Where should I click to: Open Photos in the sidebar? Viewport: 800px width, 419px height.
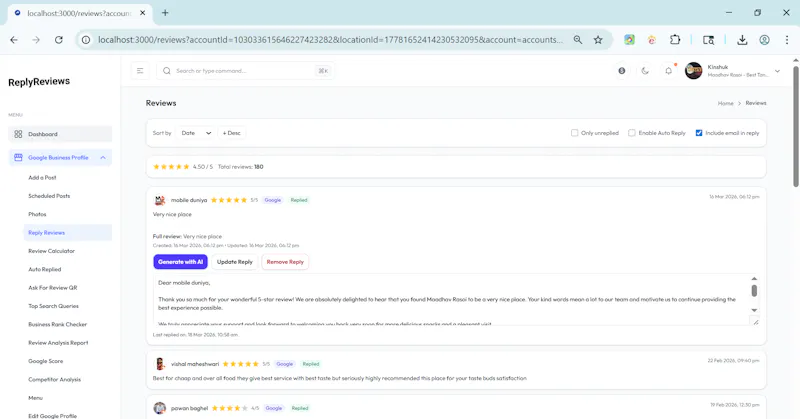coord(37,214)
